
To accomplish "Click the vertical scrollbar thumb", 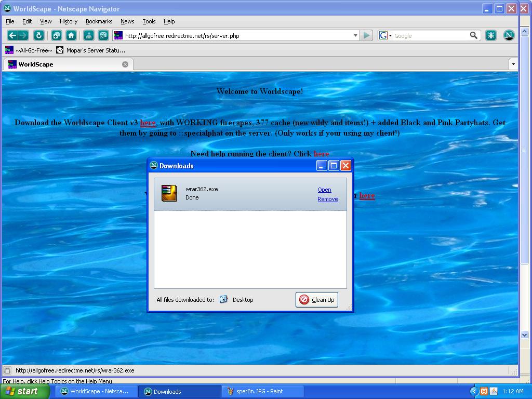I will coord(524,150).
